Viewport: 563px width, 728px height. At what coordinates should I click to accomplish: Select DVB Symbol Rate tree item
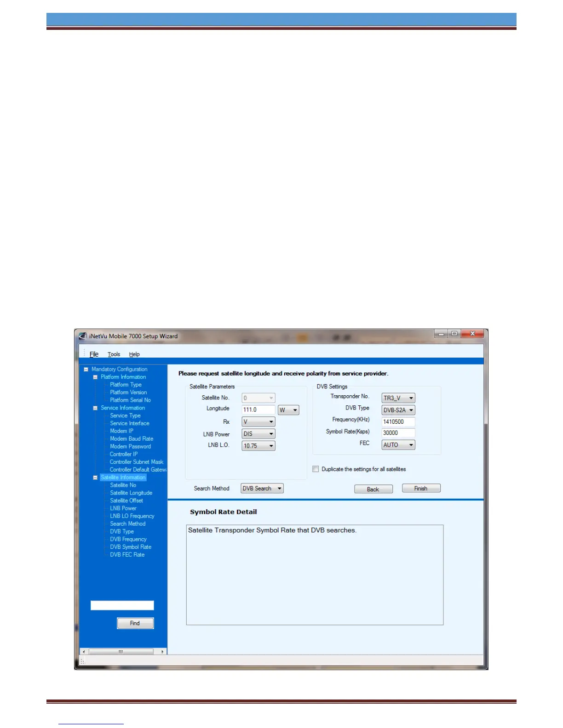point(131,547)
